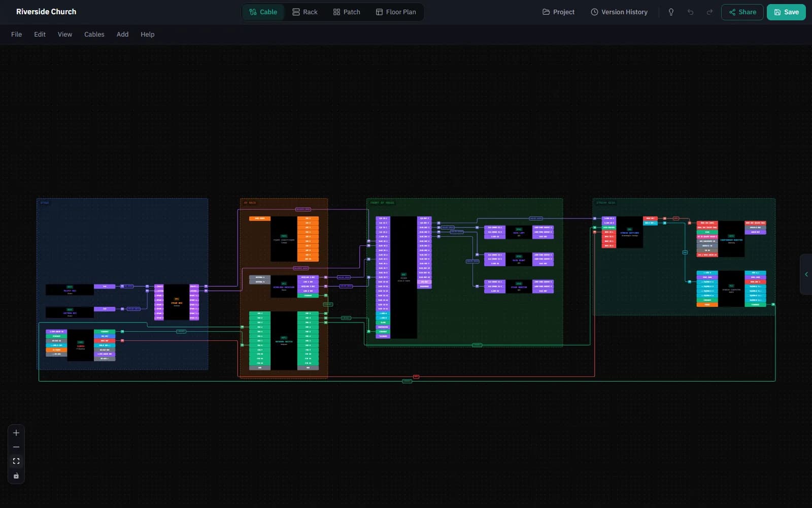Zoom in on the canvas

click(x=16, y=433)
